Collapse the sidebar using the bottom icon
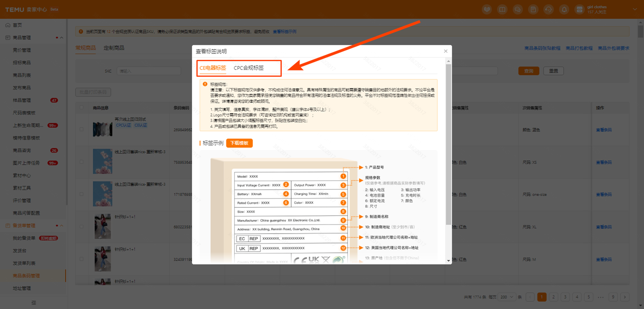Image resolution: width=644 pixels, height=309 pixels. pos(34,303)
